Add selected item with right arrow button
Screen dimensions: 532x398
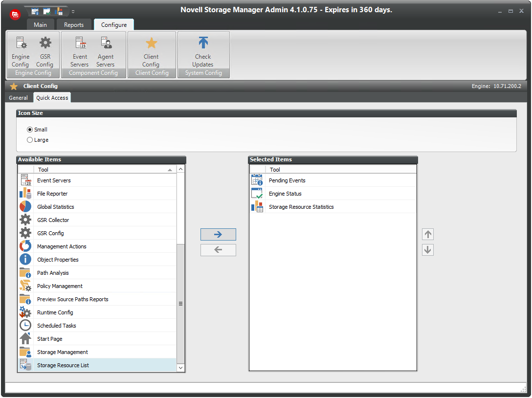tap(218, 235)
